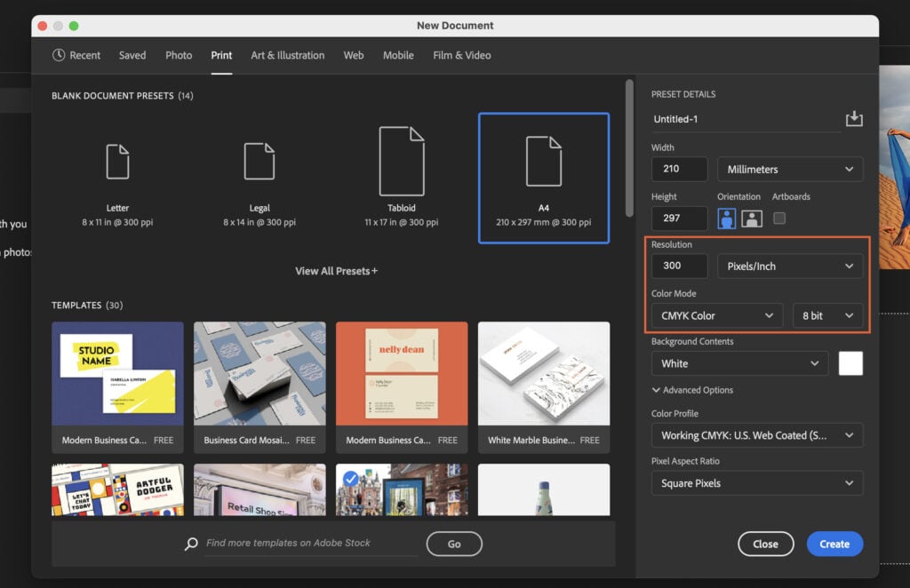The width and height of the screenshot is (910, 588).
Task: Open the Art & Illustration category
Action: click(x=287, y=55)
